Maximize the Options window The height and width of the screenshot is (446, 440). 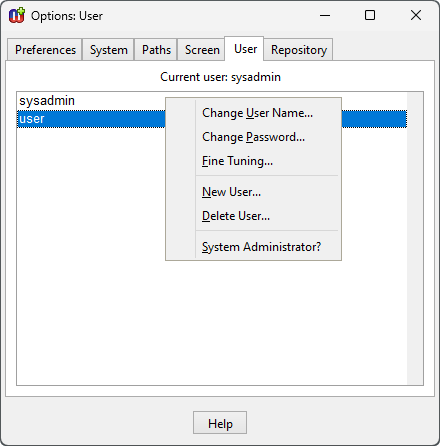click(370, 15)
